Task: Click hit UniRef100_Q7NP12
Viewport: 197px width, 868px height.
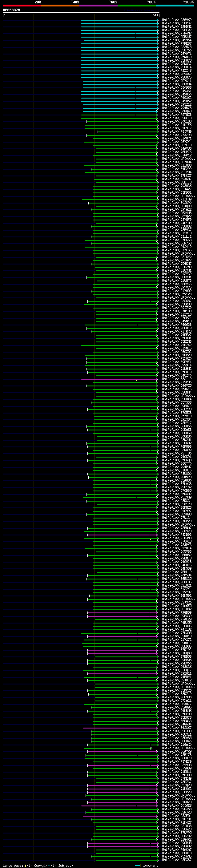Action: [177, 155]
